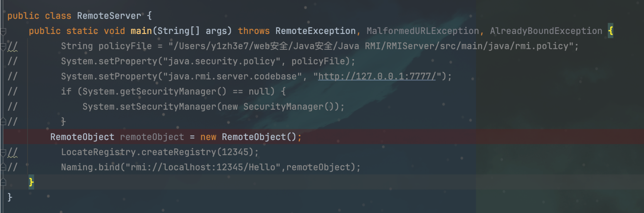The height and width of the screenshot is (213, 644).
Task: Fold the commented createRegistry line marker
Action: click(x=3, y=153)
